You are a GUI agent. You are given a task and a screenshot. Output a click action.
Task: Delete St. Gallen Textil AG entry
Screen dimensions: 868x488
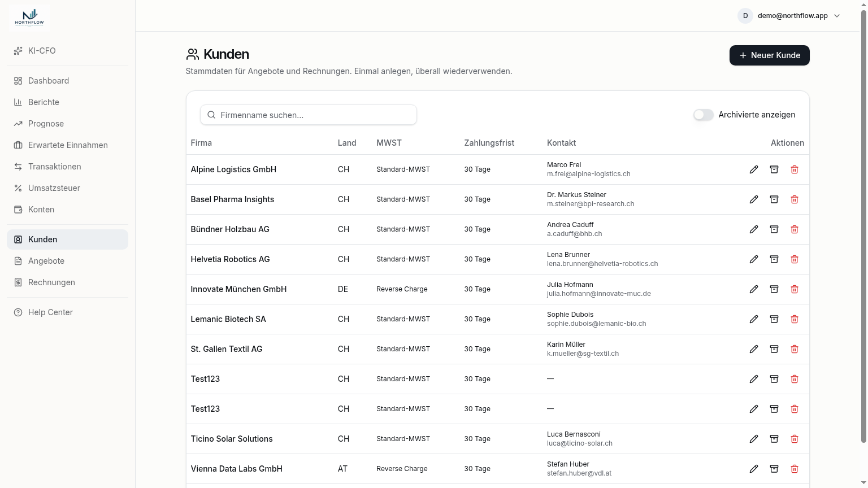coord(795,349)
